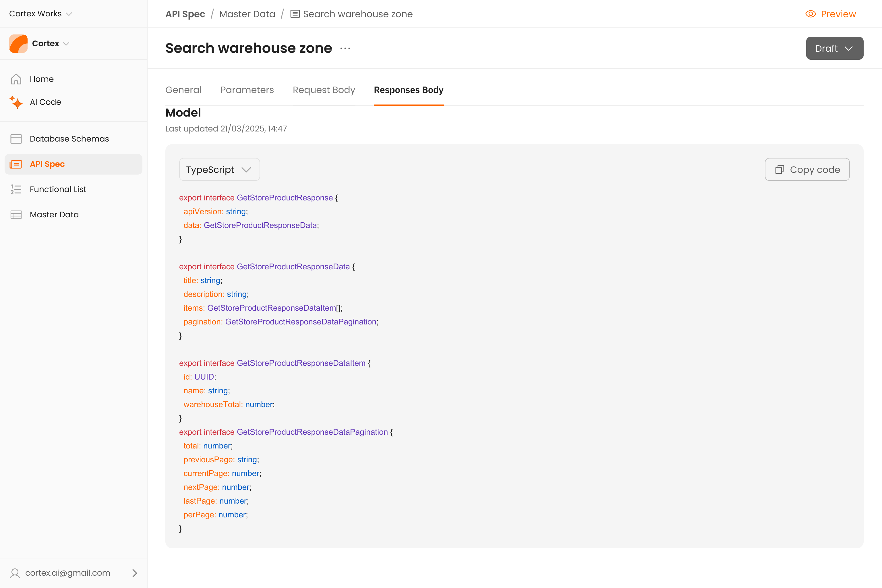Viewport: 882px width, 588px height.
Task: Click the API Spec breadcrumb link
Action: tap(185, 14)
